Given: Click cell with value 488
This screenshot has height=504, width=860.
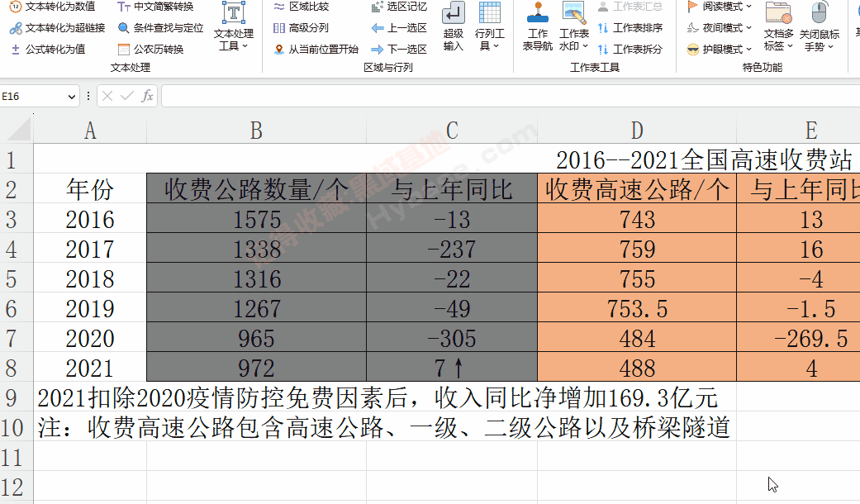Looking at the screenshot, I should 637,368.
